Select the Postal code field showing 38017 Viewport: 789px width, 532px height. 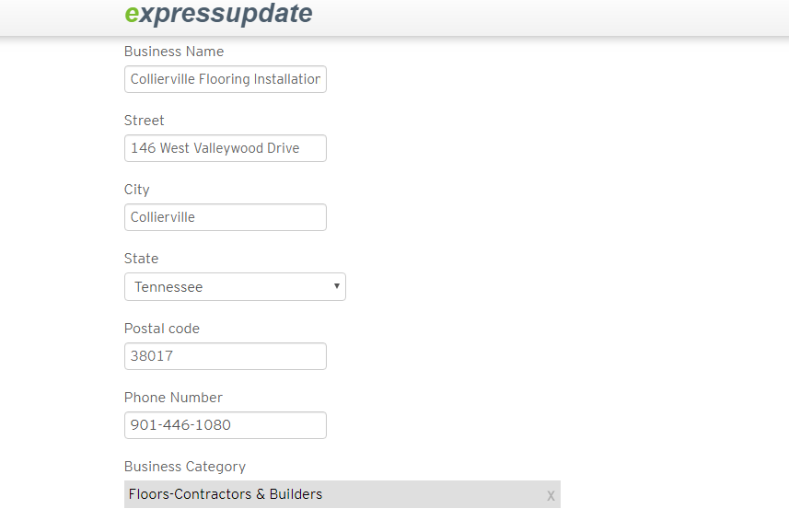(x=226, y=356)
